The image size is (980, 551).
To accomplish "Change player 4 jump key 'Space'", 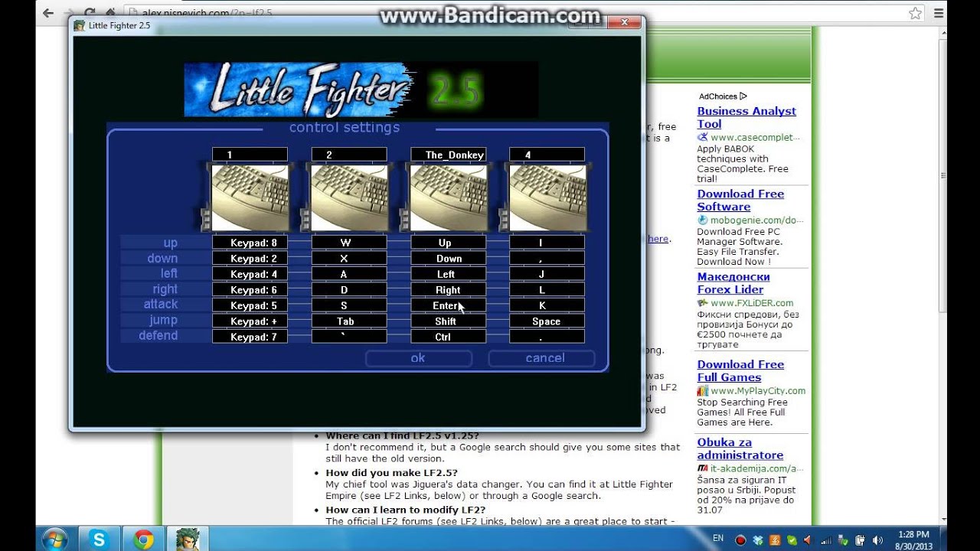I will (547, 321).
